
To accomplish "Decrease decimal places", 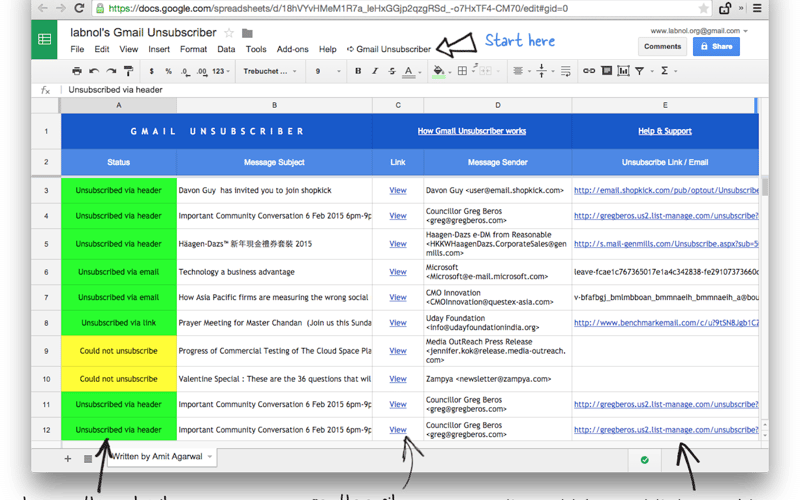I will point(185,71).
